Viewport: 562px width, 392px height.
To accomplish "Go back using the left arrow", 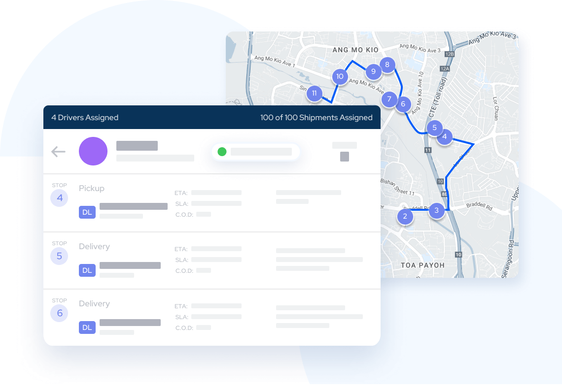I will click(x=58, y=151).
